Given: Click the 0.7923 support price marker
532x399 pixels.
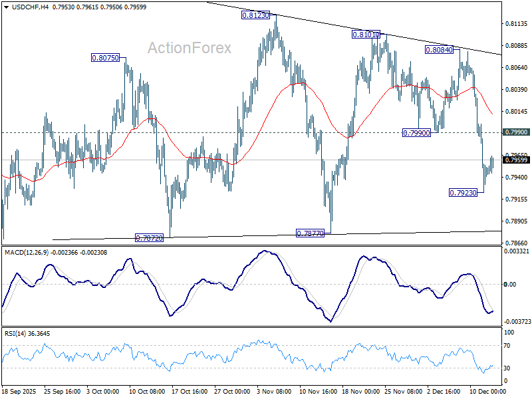Looking at the screenshot, I should [x=462, y=192].
